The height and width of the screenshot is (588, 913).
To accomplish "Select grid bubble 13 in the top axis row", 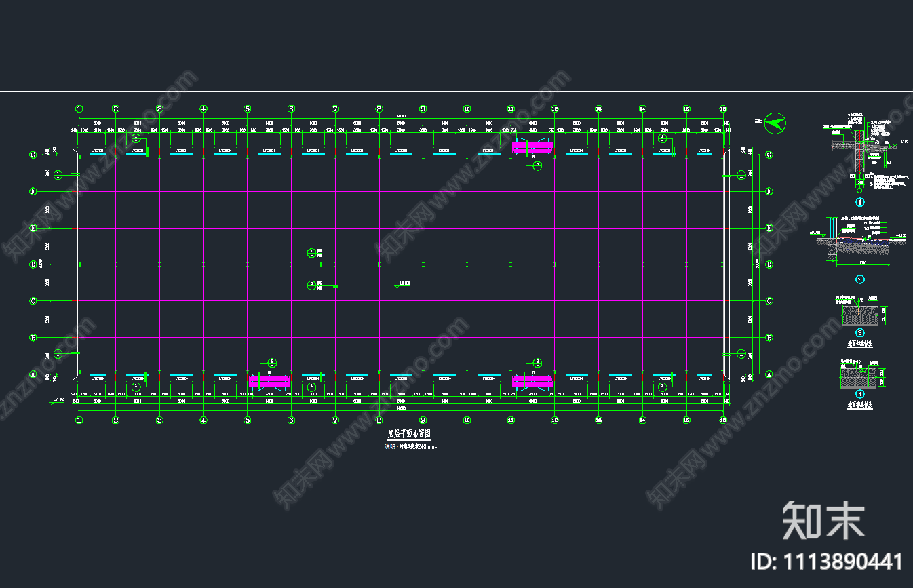I will coord(598,109).
